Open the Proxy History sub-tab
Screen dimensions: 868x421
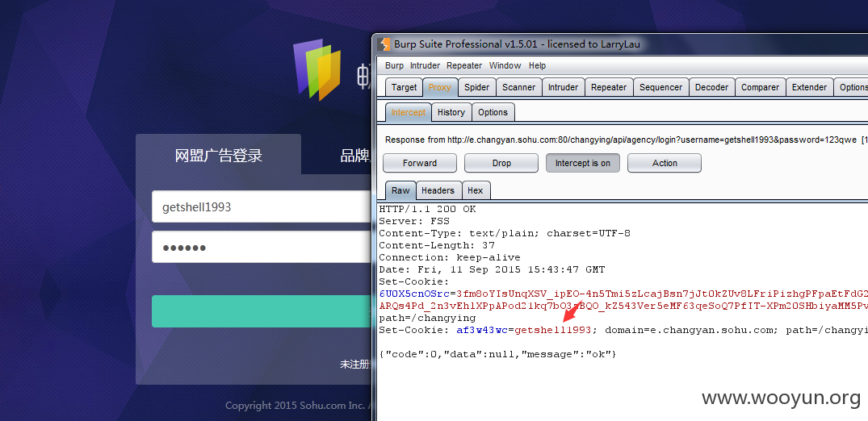tap(451, 112)
